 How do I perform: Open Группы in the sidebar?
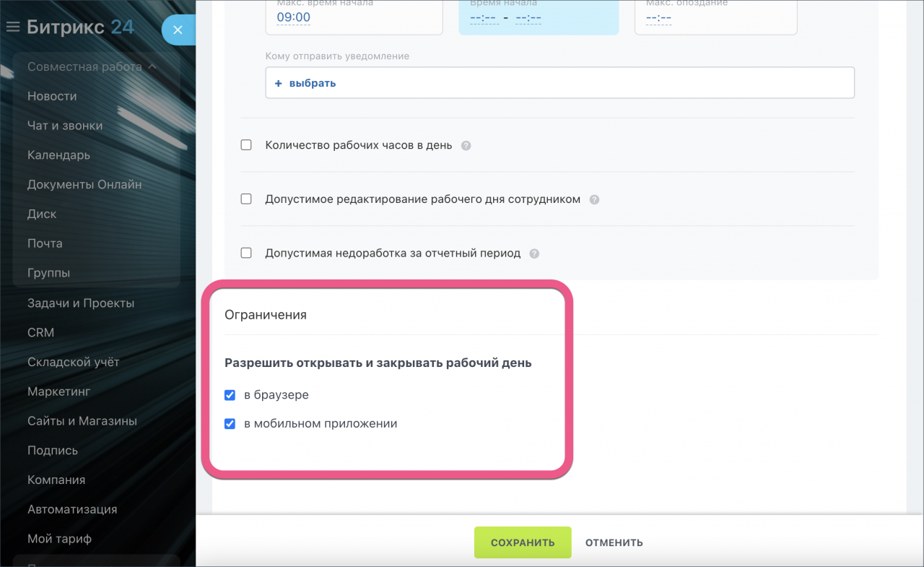[x=48, y=273]
